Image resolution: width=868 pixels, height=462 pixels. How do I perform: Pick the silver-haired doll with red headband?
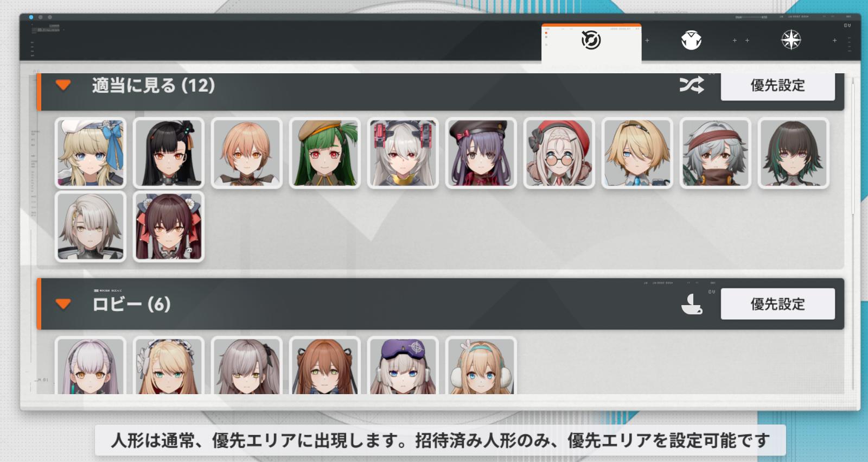pyautogui.click(x=716, y=153)
